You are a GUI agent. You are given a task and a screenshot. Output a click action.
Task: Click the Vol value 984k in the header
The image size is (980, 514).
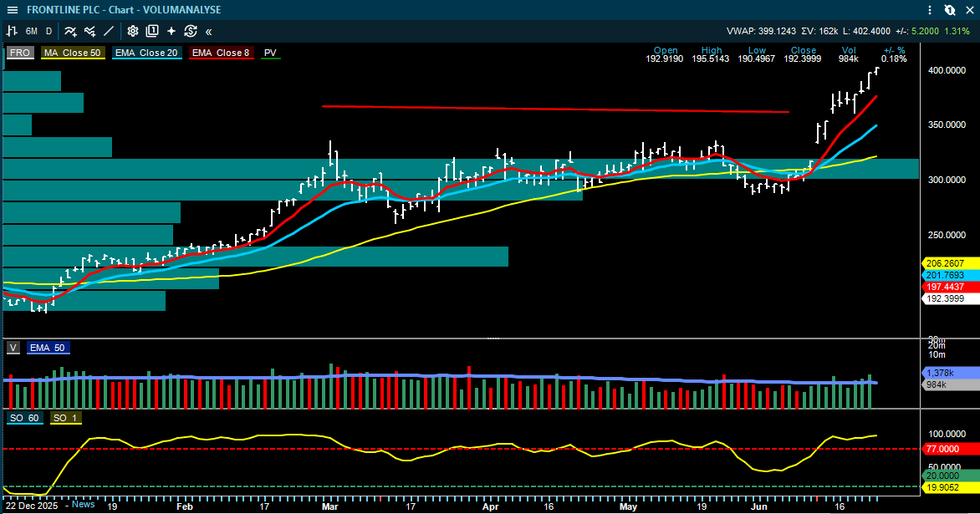[x=848, y=59]
